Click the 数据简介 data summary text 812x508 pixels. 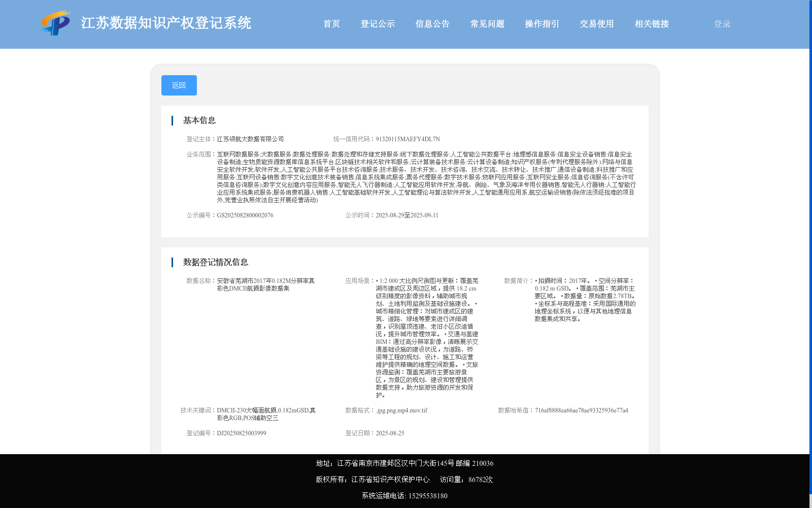585,300
